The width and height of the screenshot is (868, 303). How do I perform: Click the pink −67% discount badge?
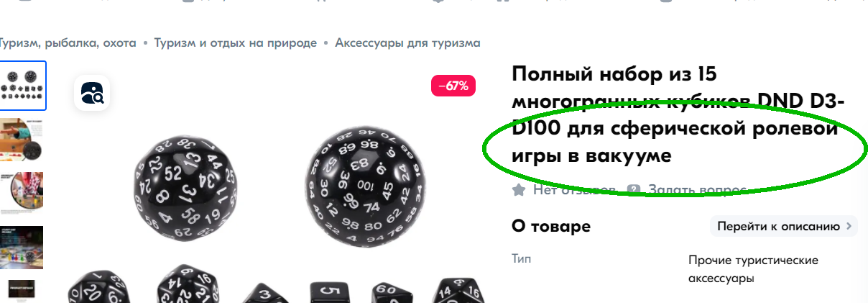pyautogui.click(x=453, y=86)
